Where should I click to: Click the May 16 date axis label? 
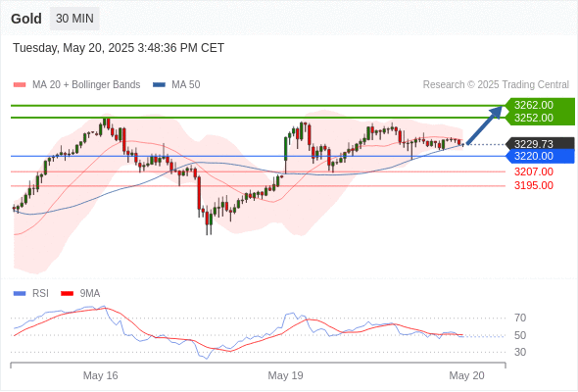100,375
